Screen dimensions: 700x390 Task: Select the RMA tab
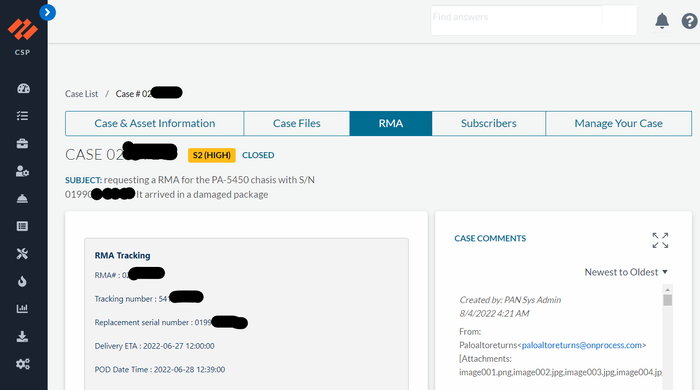[391, 124]
